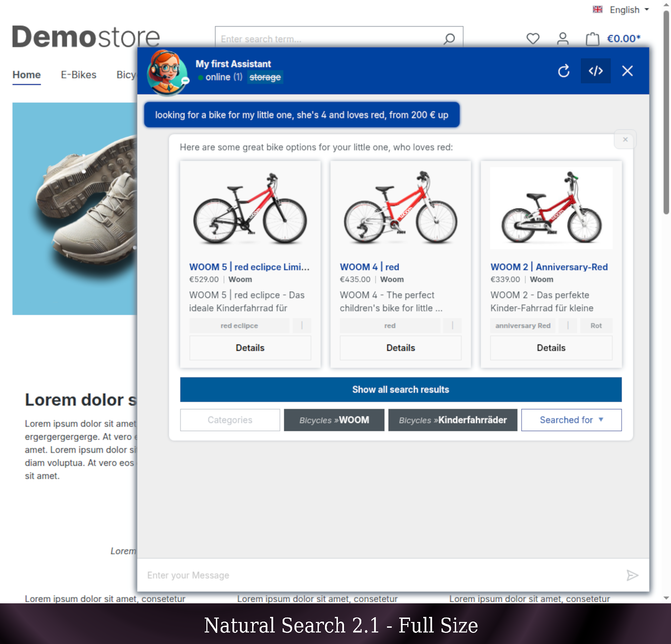
Task: Click the wishlist heart icon
Action: (533, 39)
